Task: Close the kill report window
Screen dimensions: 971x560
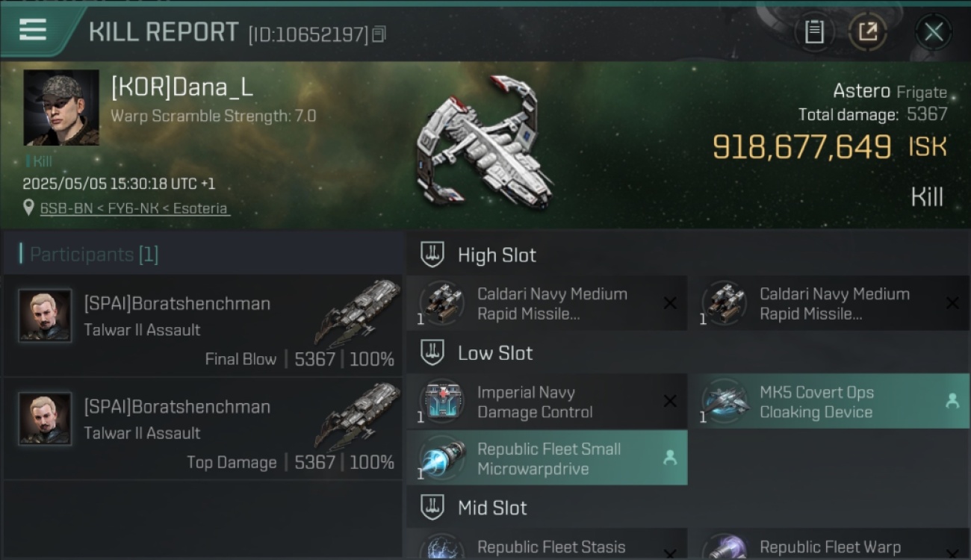Action: [x=934, y=32]
